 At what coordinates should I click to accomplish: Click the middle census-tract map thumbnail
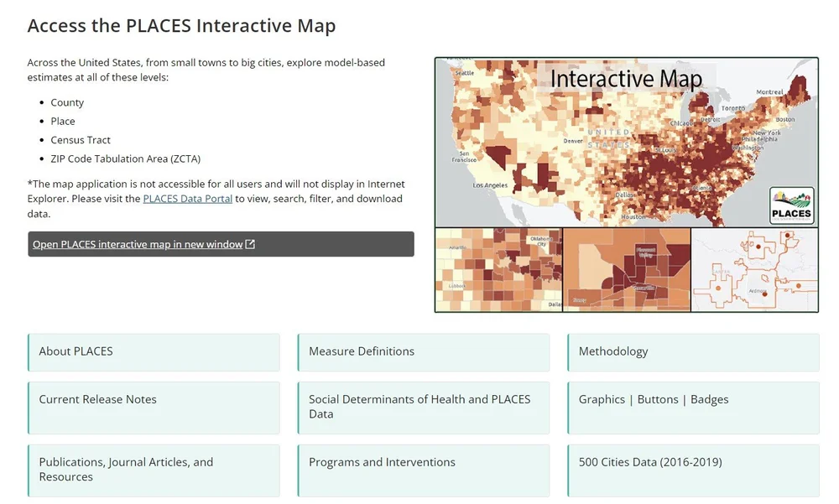pos(627,270)
